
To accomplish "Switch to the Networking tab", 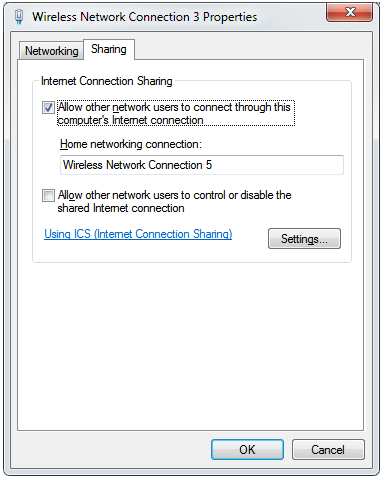I will pos(51,51).
